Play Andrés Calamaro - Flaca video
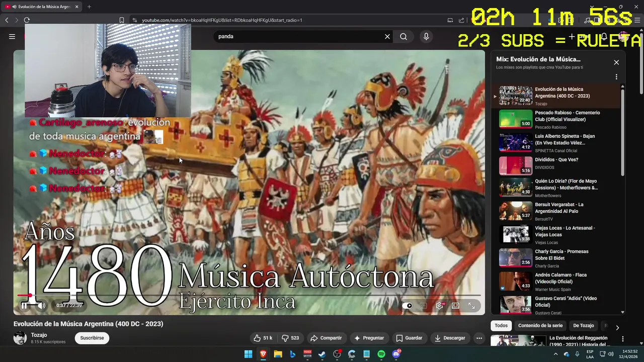Screen dimensions: 644x362 [556, 282]
